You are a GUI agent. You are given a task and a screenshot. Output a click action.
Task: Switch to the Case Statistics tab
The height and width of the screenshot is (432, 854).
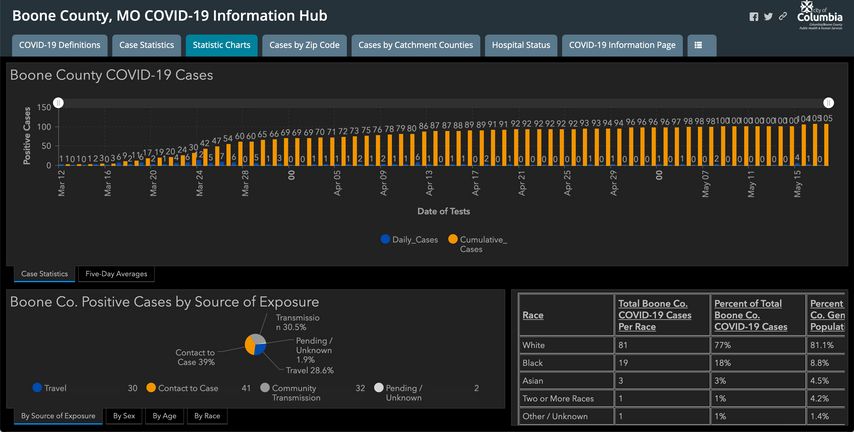(x=146, y=45)
